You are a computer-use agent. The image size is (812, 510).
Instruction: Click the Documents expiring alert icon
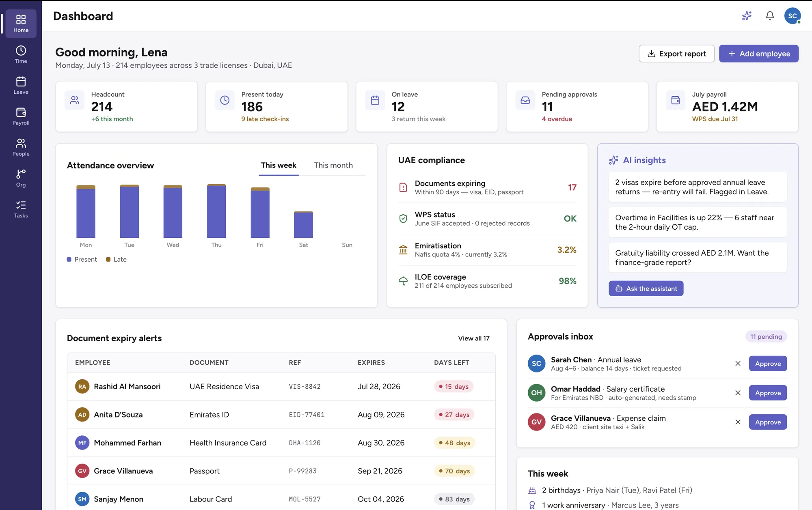(403, 187)
